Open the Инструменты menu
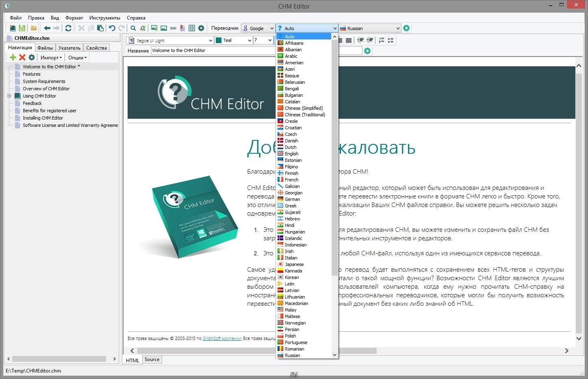The image size is (588, 379). [x=105, y=18]
